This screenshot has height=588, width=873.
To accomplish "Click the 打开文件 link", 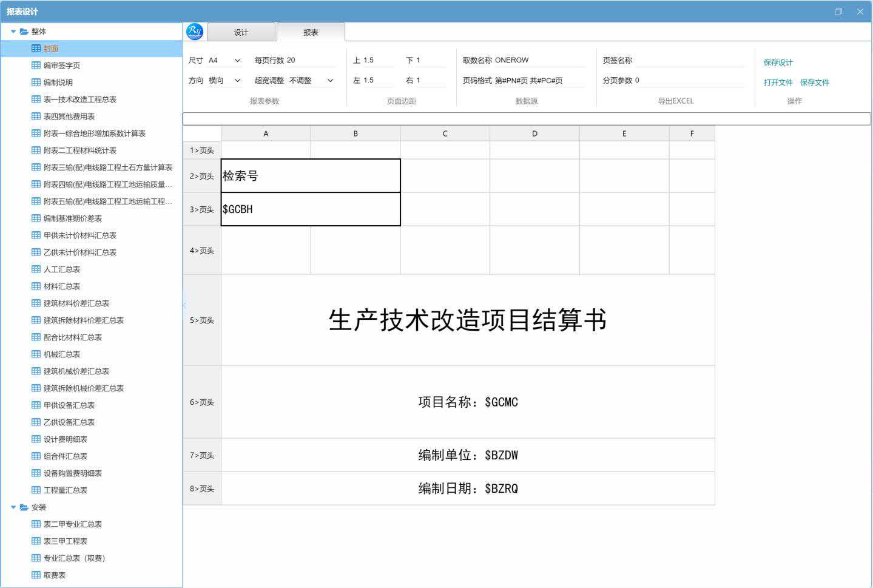I will click(x=778, y=83).
